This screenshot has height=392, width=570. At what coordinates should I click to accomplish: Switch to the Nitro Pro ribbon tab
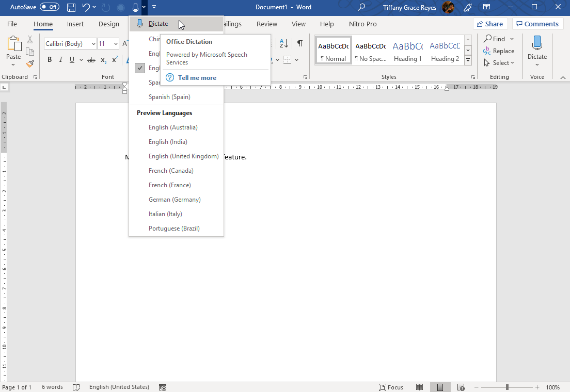click(363, 24)
